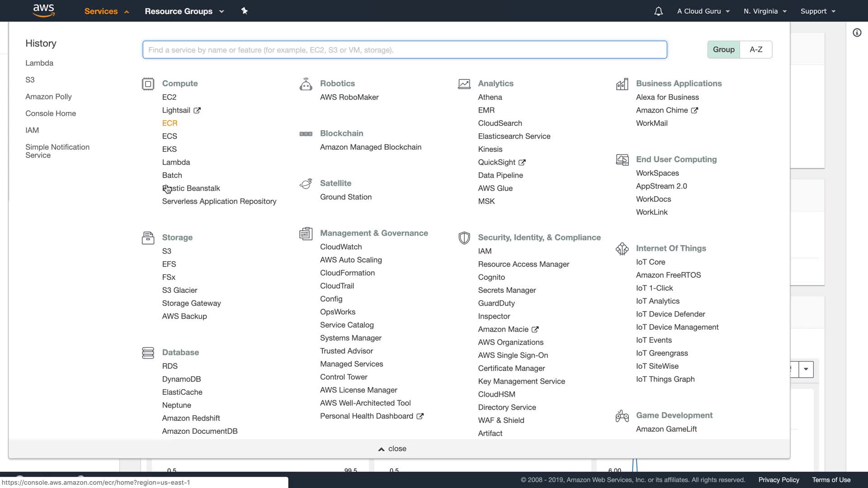Open the notifications bell

[x=658, y=11]
